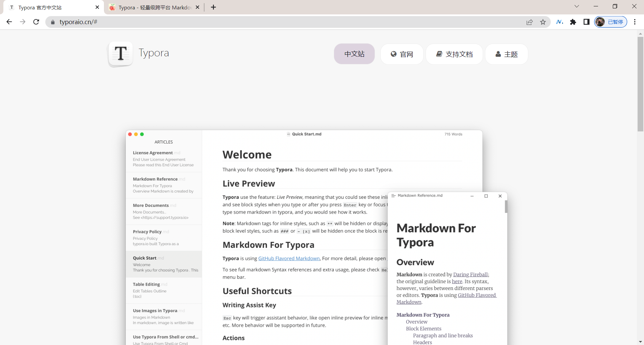Follow GitHub Flavored Markdown link in Overview
The image size is (644, 345).
coord(477,295)
